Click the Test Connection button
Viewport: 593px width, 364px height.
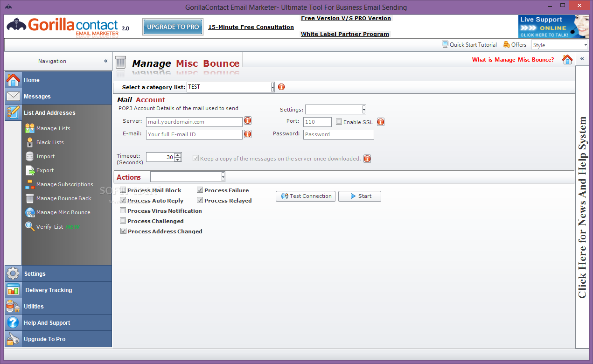[x=306, y=196]
